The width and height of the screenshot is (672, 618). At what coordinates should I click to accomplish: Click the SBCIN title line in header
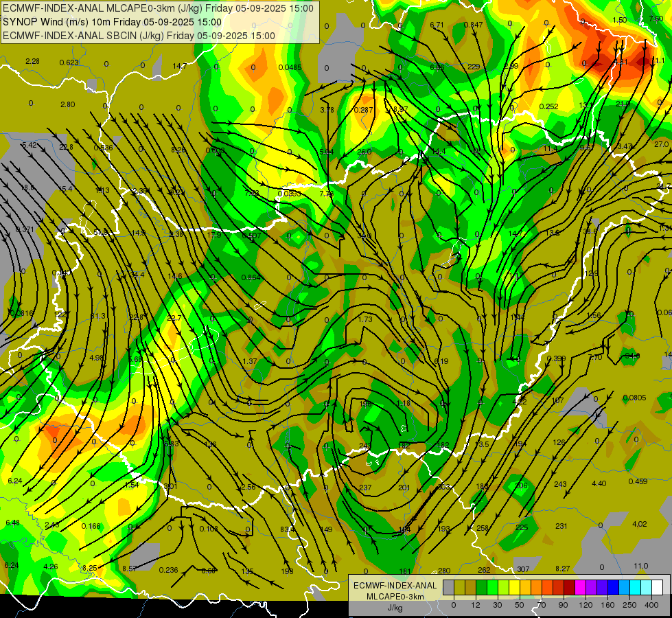139,36
